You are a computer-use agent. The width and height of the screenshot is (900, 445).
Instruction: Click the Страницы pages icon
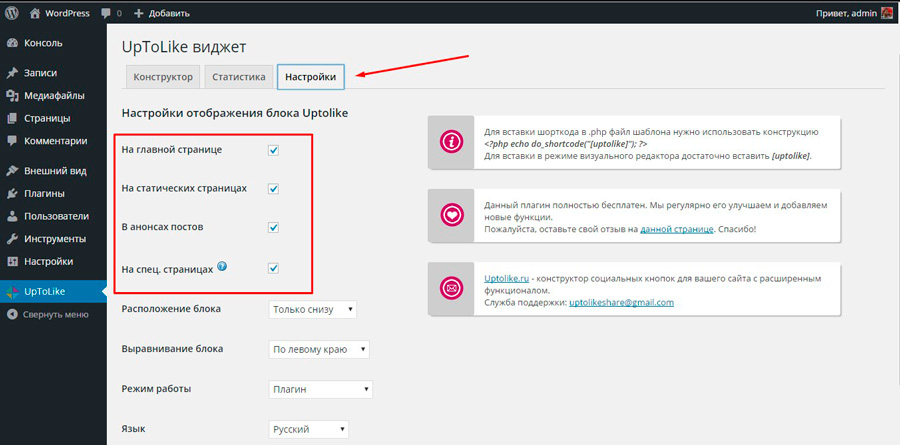pyautogui.click(x=13, y=118)
